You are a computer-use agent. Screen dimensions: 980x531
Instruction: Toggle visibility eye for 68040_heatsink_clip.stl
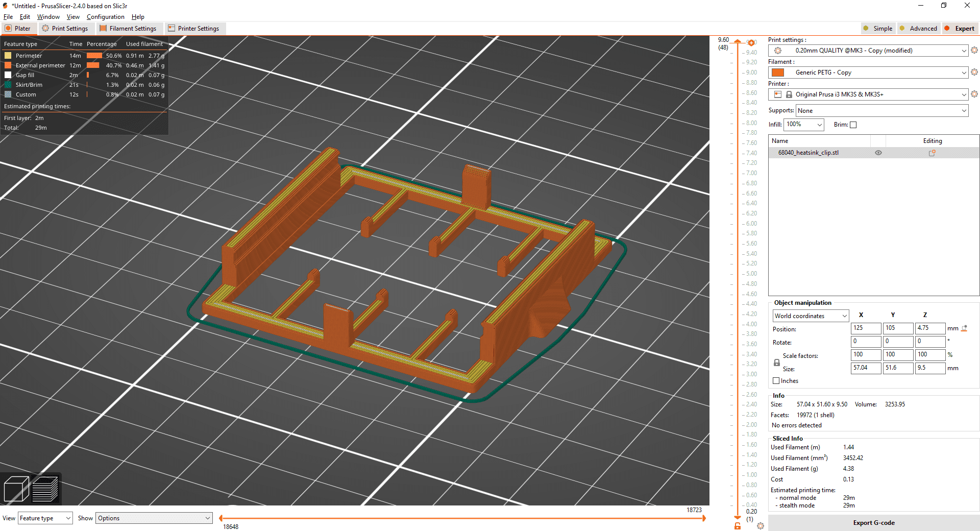(878, 153)
